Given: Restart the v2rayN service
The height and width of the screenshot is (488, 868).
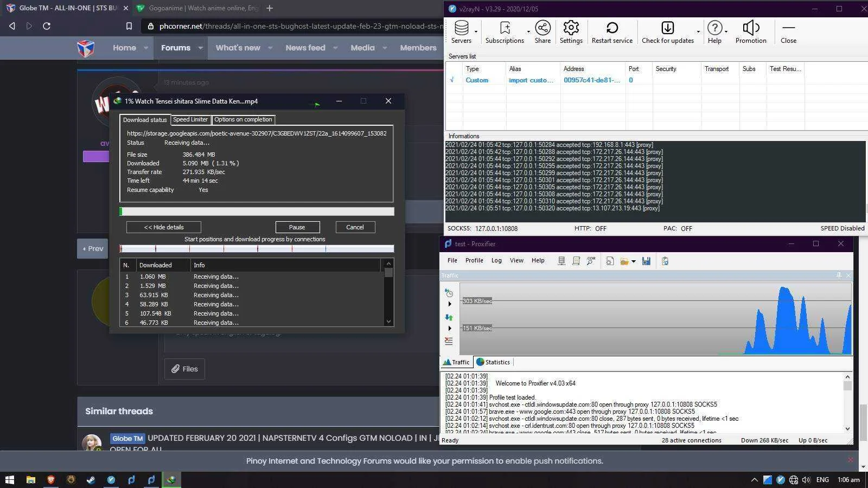Looking at the screenshot, I should pyautogui.click(x=612, y=32).
